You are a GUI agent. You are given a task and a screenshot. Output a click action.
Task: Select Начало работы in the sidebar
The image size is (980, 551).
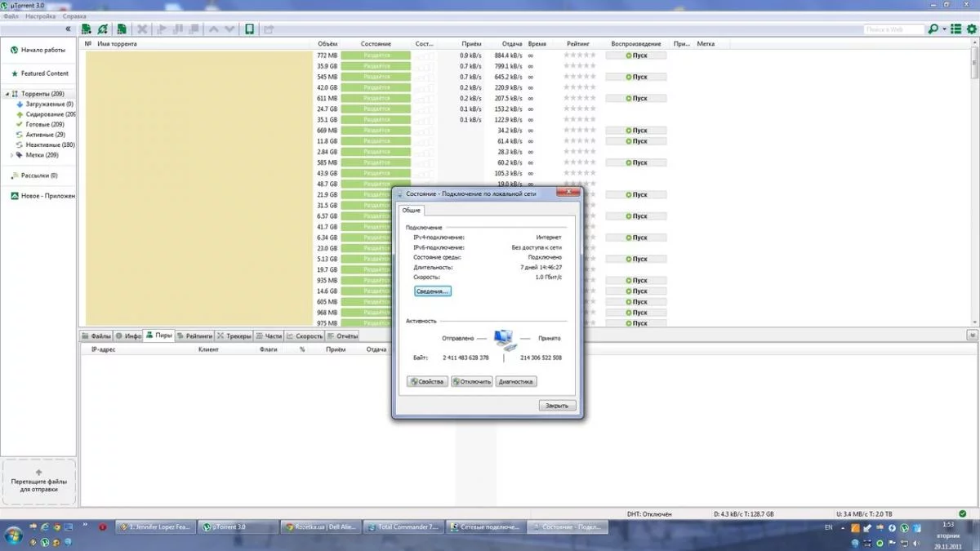(38, 50)
